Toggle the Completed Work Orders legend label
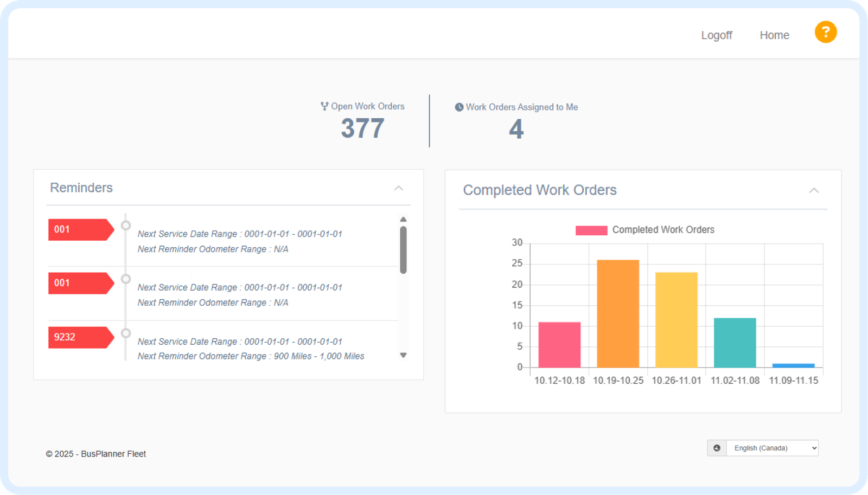This screenshot has height=495, width=868. pos(663,230)
